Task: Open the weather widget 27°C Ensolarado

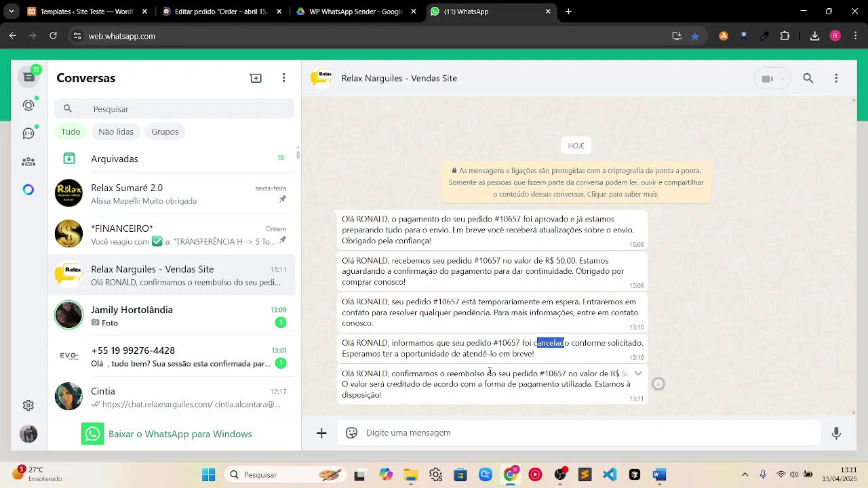Action: 37,474
